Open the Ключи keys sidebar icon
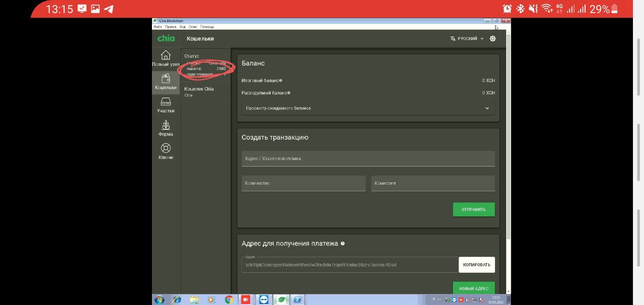This screenshot has width=644, height=305. coord(166,151)
